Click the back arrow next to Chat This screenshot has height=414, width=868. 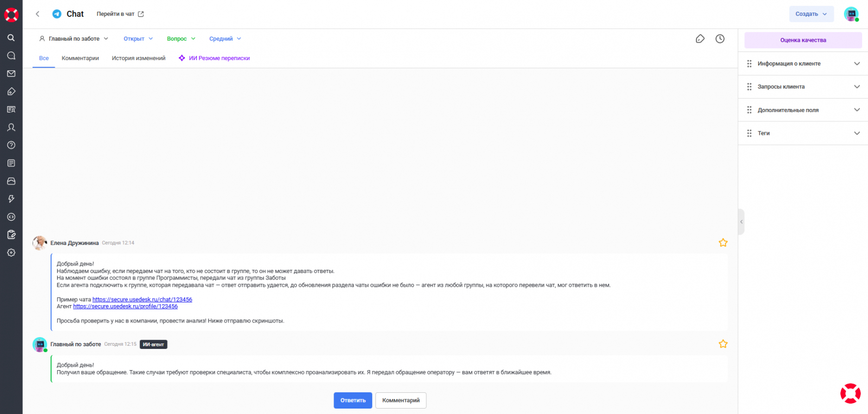(x=37, y=14)
